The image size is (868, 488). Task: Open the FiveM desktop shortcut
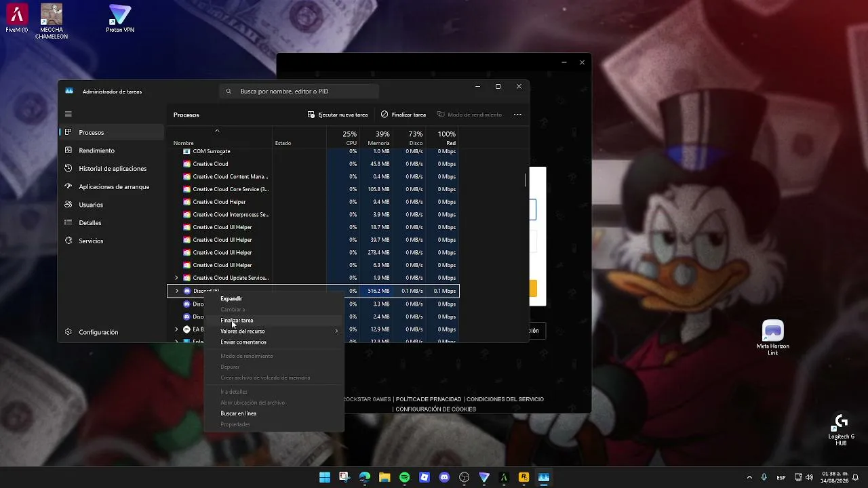17,18
